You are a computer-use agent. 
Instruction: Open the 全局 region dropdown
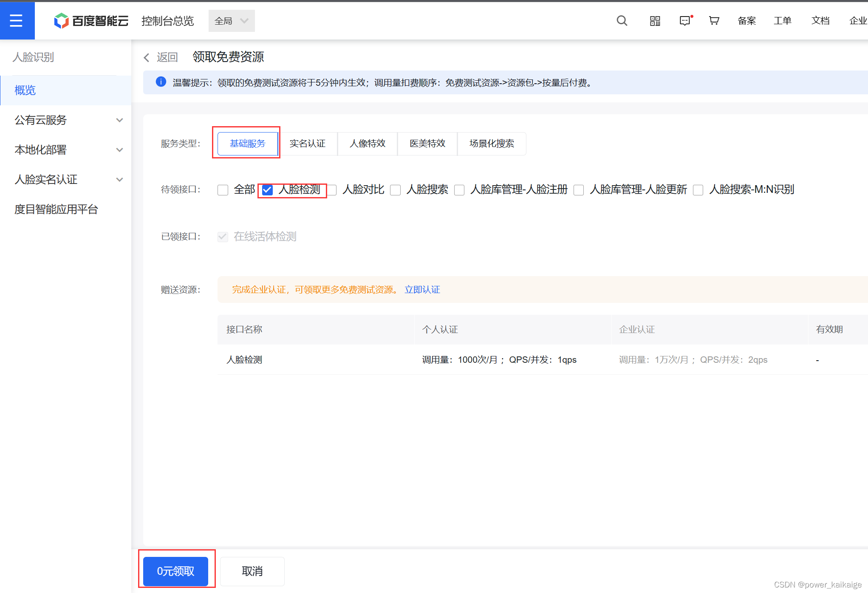pos(232,21)
